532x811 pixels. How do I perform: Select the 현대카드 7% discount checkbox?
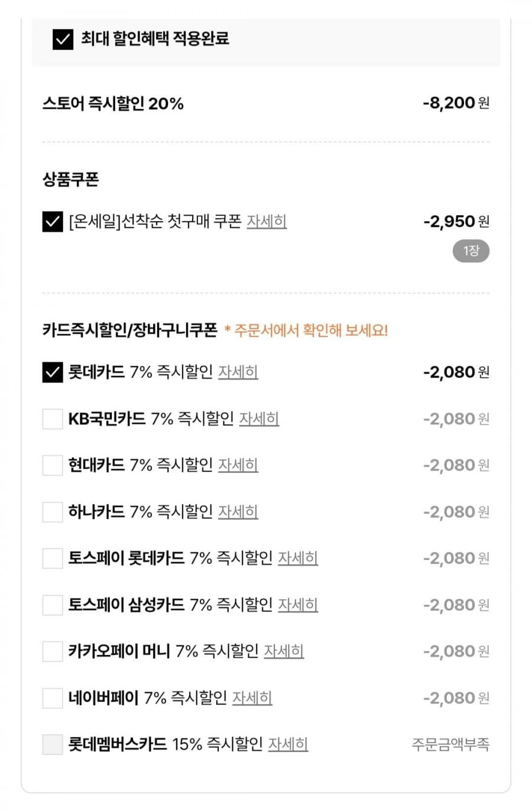[53, 465]
